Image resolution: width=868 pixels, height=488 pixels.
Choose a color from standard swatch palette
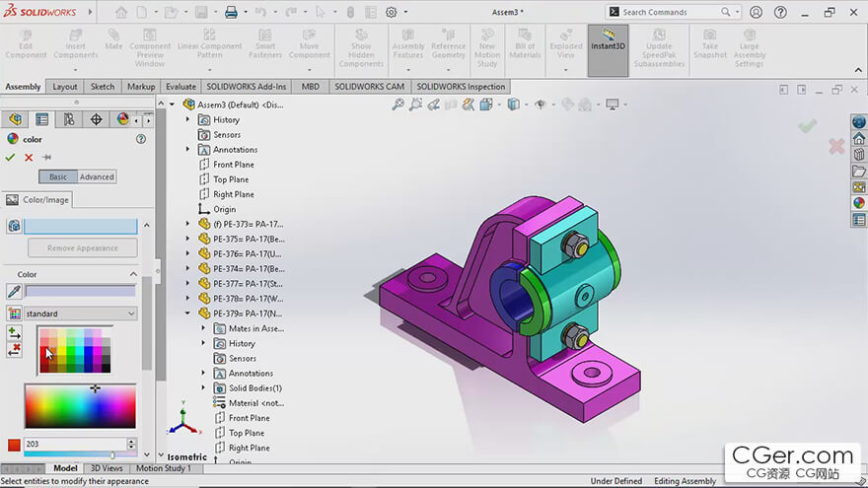point(75,350)
